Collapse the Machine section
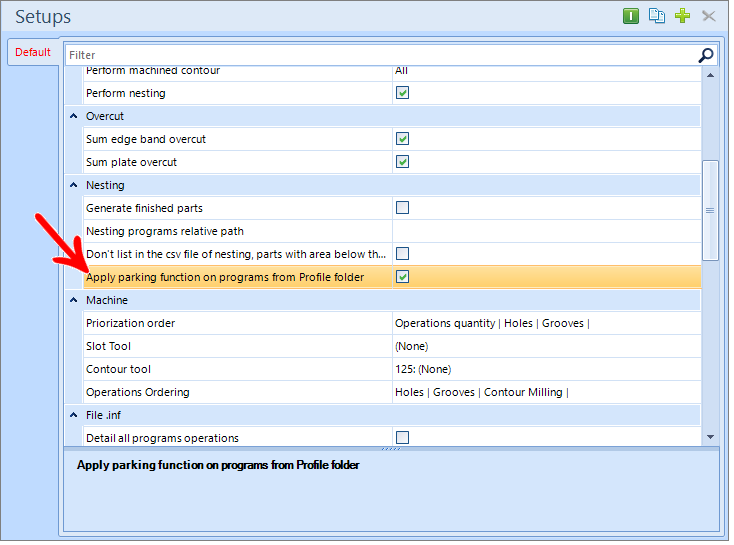The width and height of the screenshot is (734, 545). point(74,302)
